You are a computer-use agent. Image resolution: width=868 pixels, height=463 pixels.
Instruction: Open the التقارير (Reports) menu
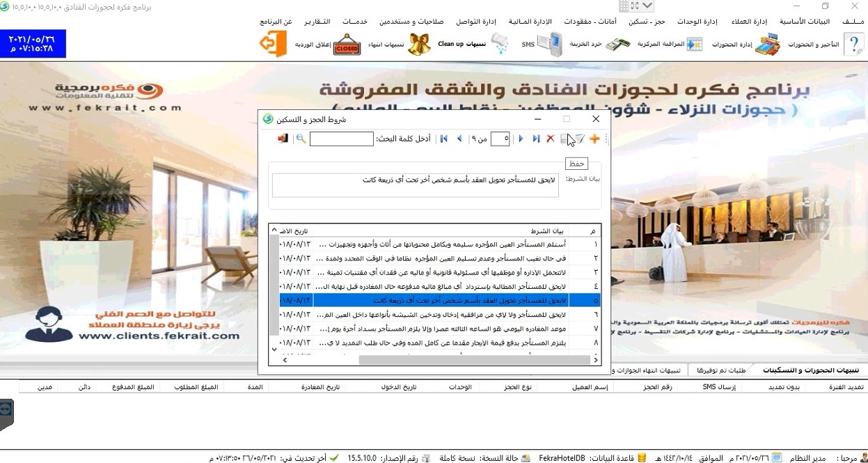[317, 22]
